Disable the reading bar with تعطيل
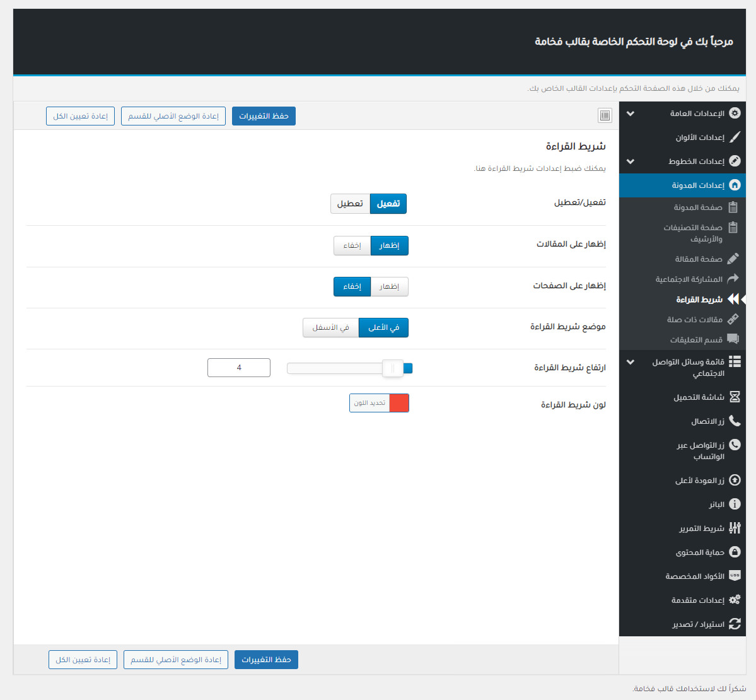The height and width of the screenshot is (700, 756). pos(350,204)
